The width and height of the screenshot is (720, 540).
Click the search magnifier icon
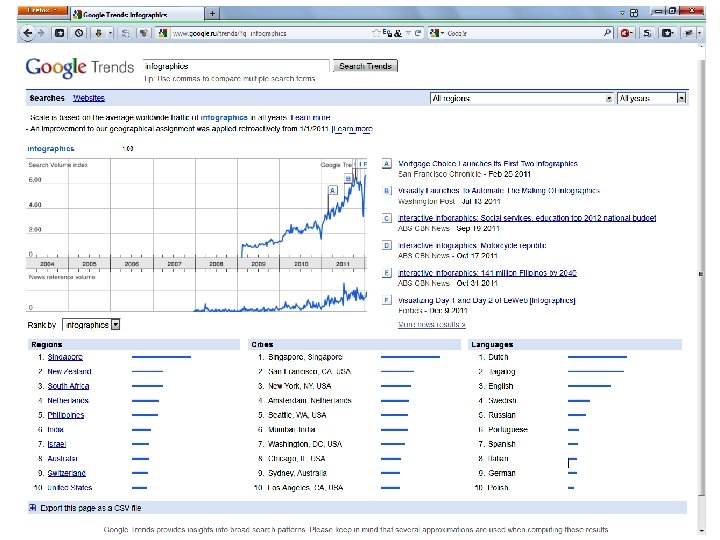[x=607, y=33]
